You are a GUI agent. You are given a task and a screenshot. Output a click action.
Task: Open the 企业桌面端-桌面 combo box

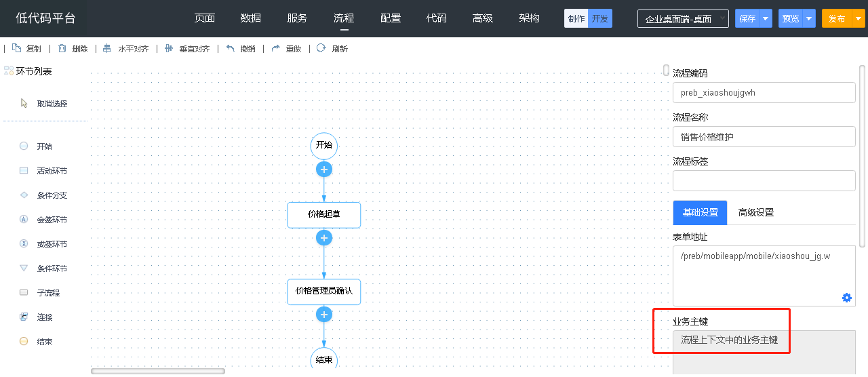683,19
